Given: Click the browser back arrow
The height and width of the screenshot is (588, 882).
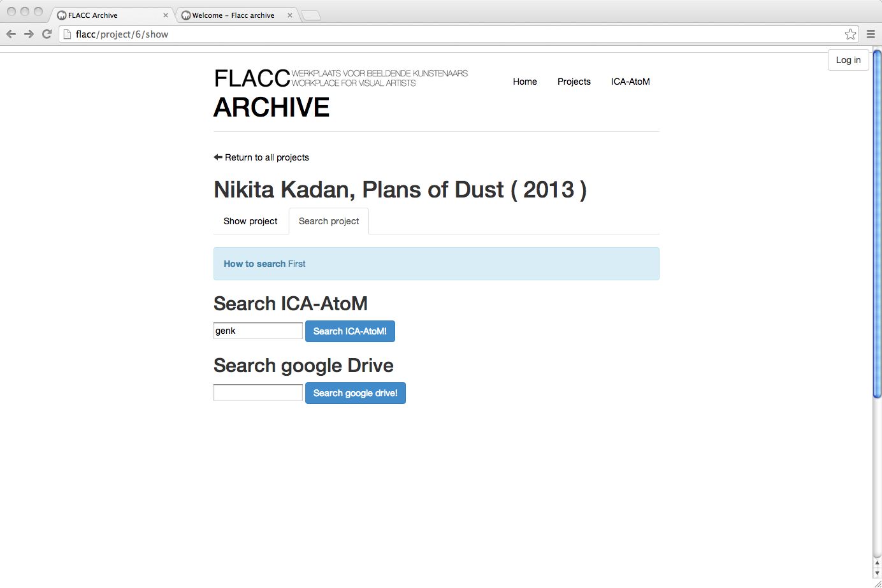Looking at the screenshot, I should (11, 34).
